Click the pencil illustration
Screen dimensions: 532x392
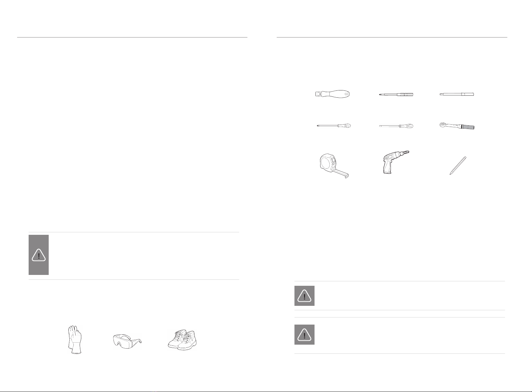tap(458, 165)
